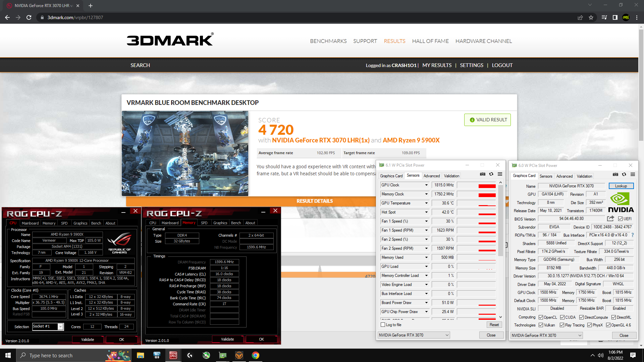Open the hamburger menu in GPU-Z Sensors window
This screenshot has width=644, height=362.
(500, 174)
